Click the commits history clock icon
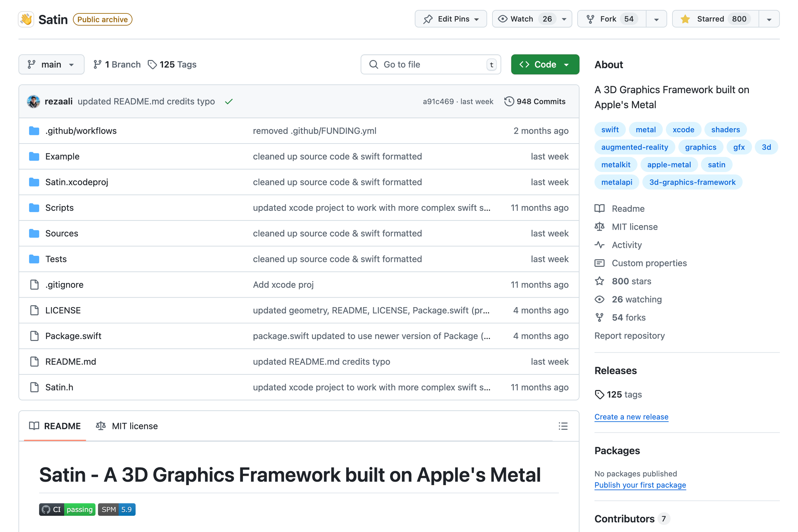The width and height of the screenshot is (798, 532). pos(509,101)
